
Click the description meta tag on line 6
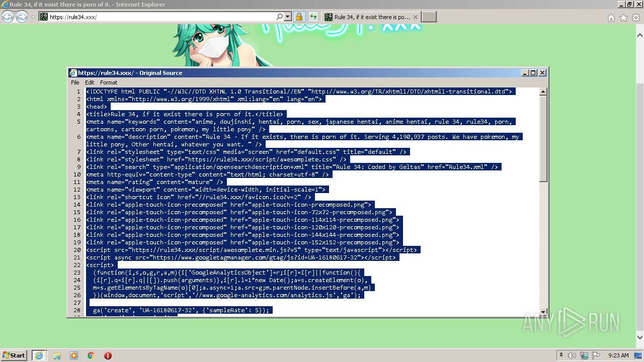tap(304, 140)
